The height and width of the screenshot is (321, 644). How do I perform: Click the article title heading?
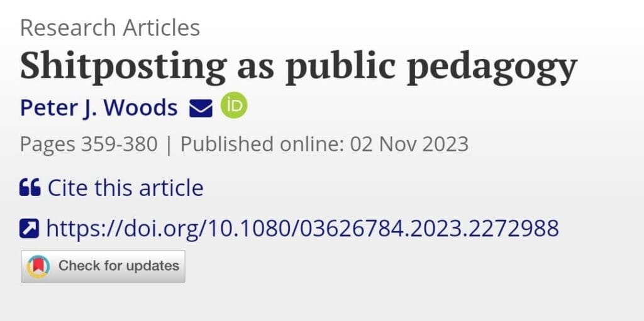(x=298, y=65)
